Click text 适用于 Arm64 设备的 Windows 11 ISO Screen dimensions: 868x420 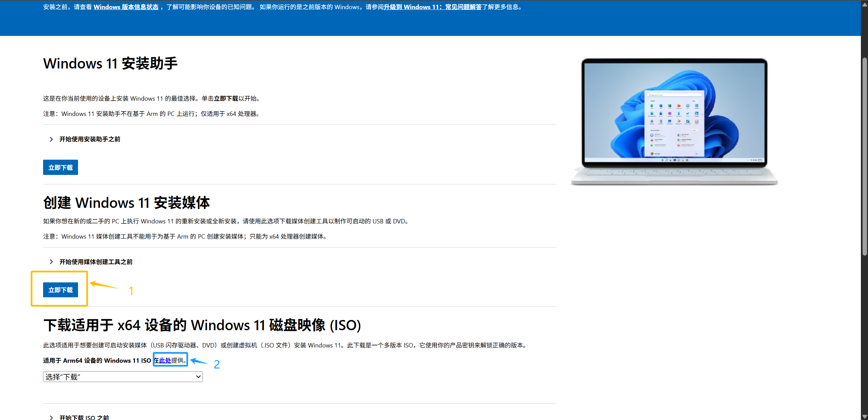(x=97, y=361)
